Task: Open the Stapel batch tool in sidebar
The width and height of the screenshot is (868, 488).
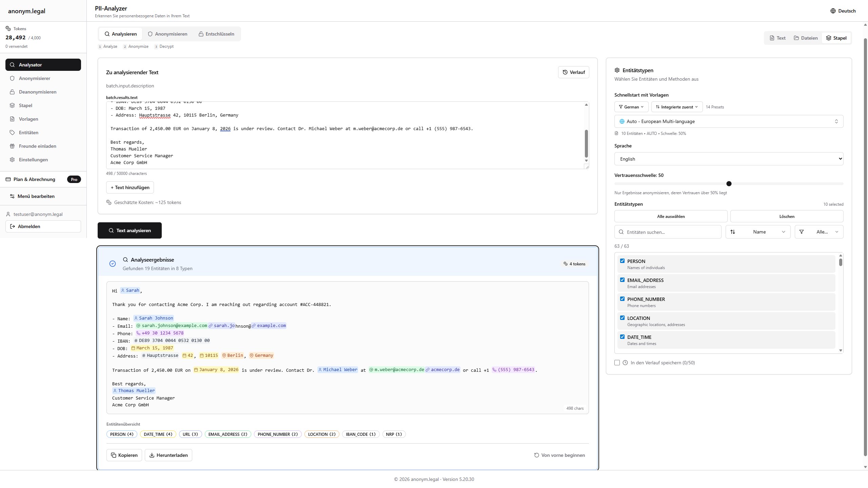Action: point(26,105)
